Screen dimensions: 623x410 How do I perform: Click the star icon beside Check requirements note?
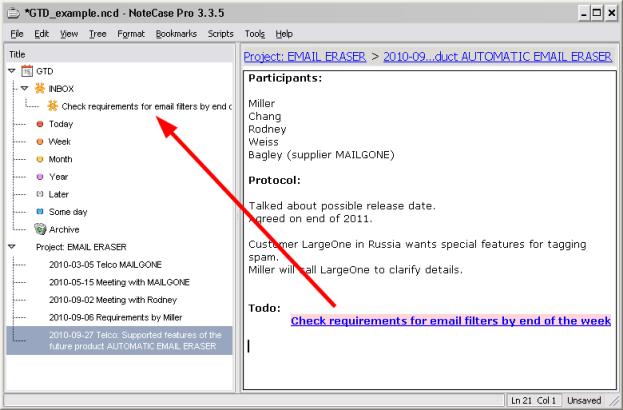point(52,106)
